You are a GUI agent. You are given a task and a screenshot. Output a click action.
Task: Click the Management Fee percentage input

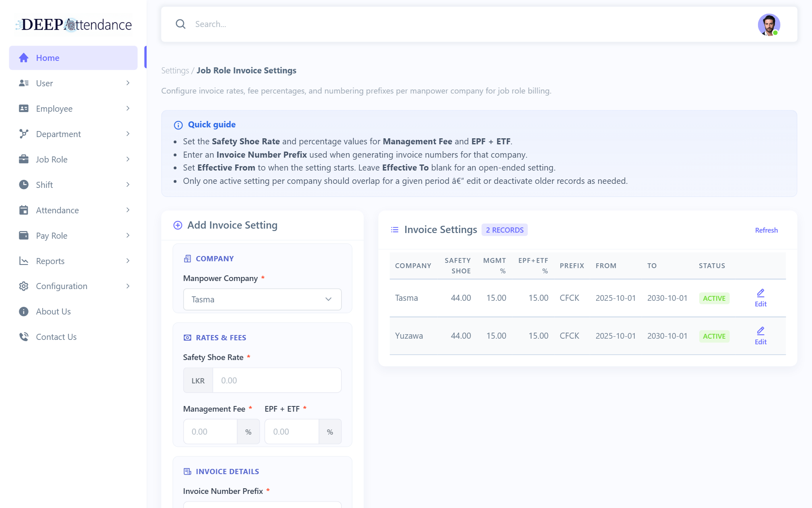tap(210, 432)
